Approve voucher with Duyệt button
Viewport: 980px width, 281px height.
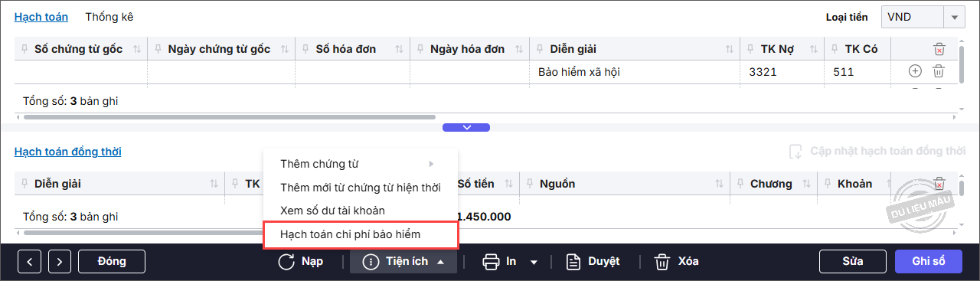(x=593, y=262)
